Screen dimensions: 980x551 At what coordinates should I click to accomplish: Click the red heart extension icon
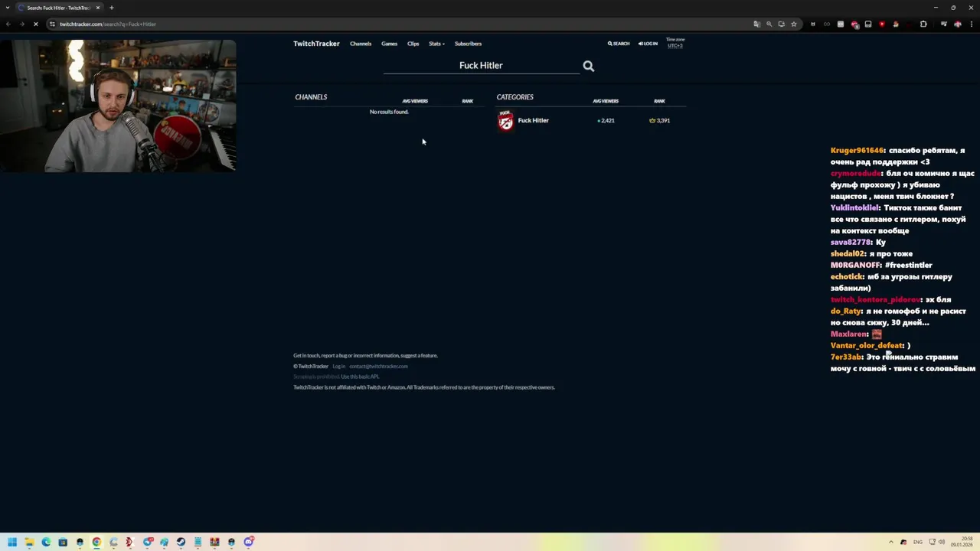pyautogui.click(x=882, y=24)
